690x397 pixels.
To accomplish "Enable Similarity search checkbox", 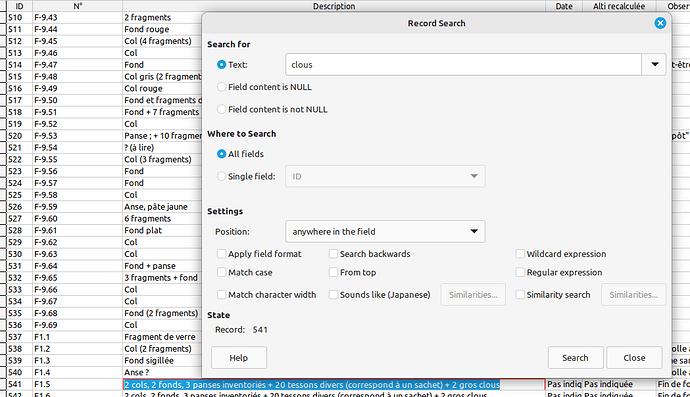I will click(x=520, y=294).
